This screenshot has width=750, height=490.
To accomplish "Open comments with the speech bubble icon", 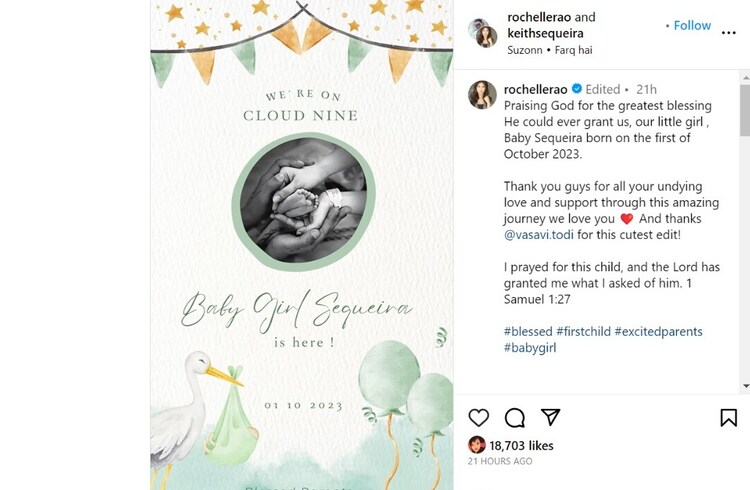I will coord(515,417).
